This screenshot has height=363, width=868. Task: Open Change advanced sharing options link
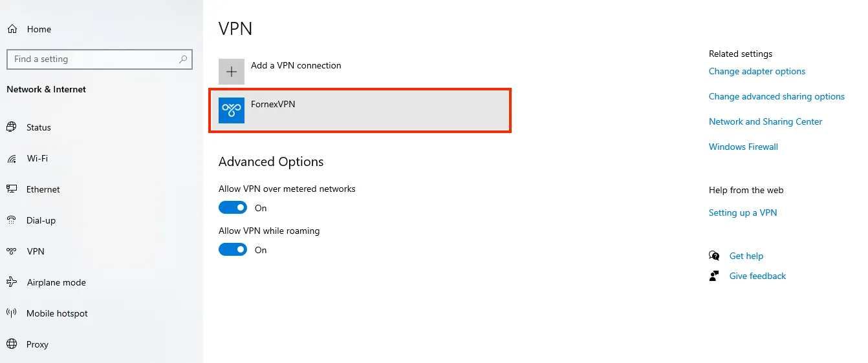point(776,96)
